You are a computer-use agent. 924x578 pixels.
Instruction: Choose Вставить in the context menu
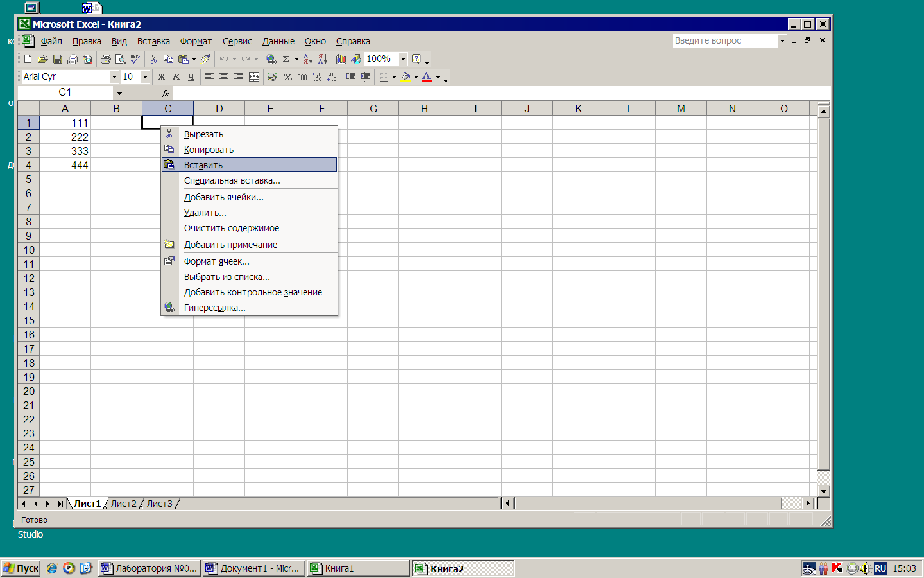(x=249, y=165)
